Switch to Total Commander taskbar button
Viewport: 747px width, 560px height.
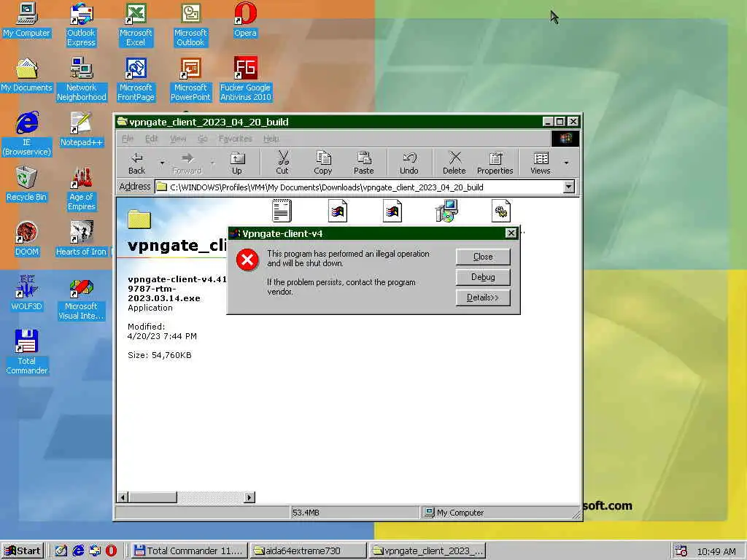coord(189,551)
